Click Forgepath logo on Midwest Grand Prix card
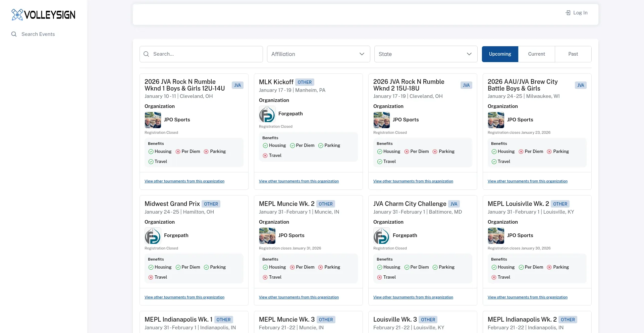644x333 pixels. (153, 236)
